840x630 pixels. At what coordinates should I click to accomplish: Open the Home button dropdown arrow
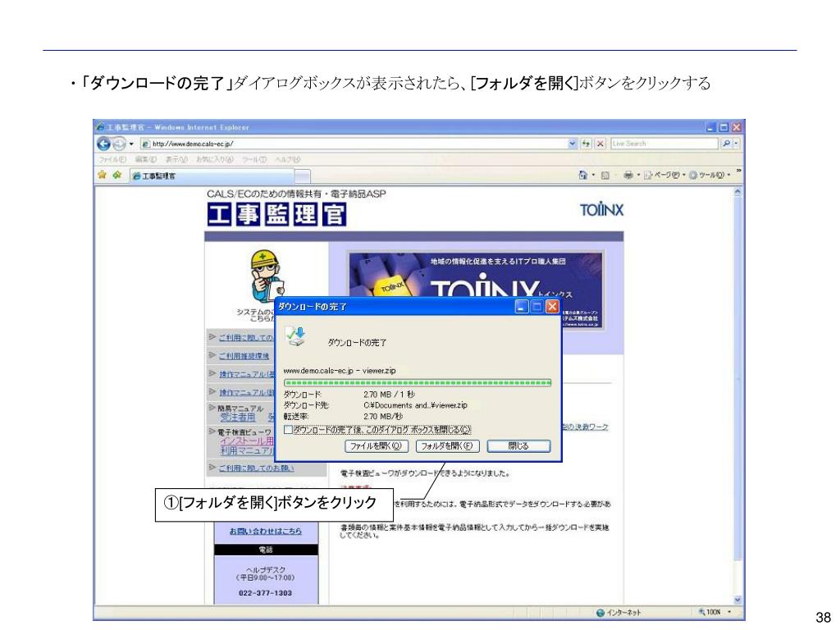coord(593,175)
